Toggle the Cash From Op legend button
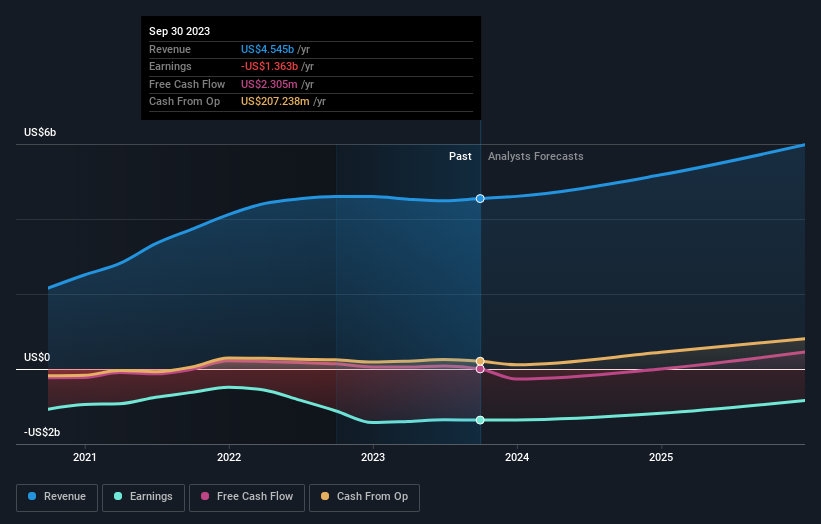Screen dimensions: 821x524 364,497
